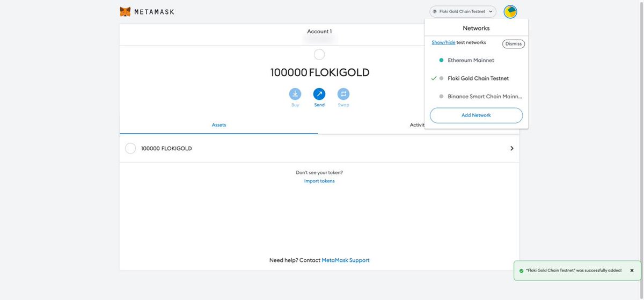Click the MetaMask fox logo

point(125,11)
